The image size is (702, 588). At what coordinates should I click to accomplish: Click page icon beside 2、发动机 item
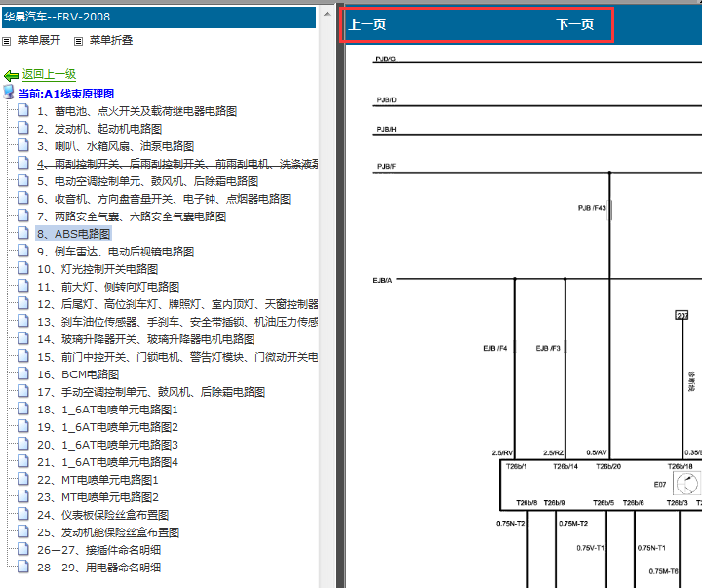(x=23, y=128)
